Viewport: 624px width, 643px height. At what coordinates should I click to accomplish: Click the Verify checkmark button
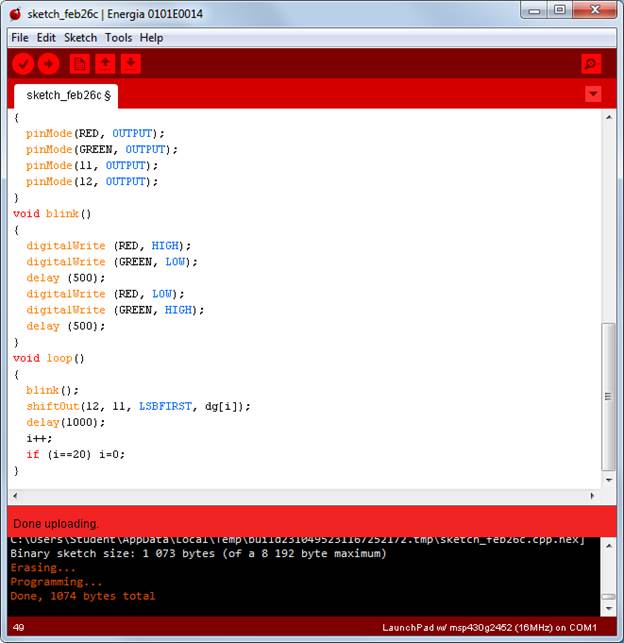[23, 64]
